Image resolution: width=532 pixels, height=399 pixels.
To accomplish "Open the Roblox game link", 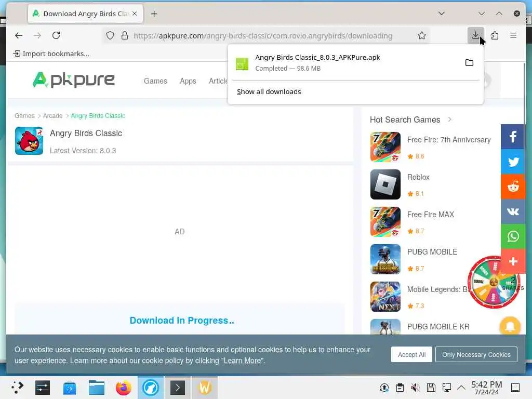I will (418, 177).
